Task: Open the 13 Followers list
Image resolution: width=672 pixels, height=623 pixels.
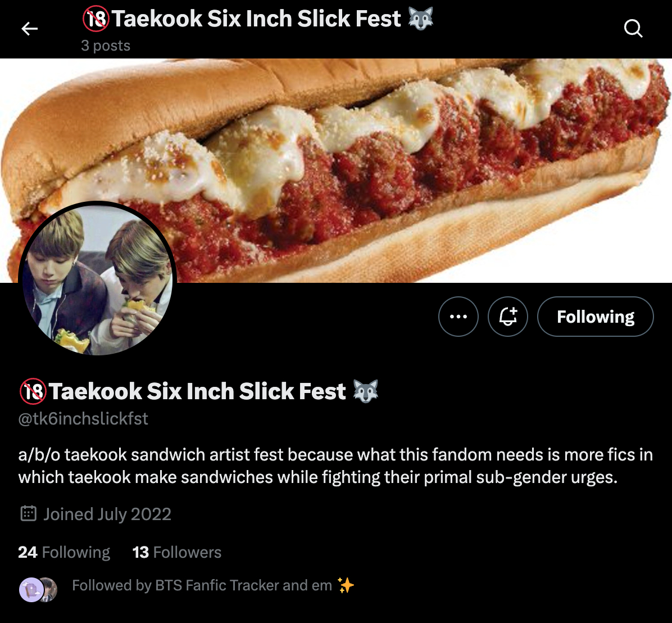Action: 177,552
